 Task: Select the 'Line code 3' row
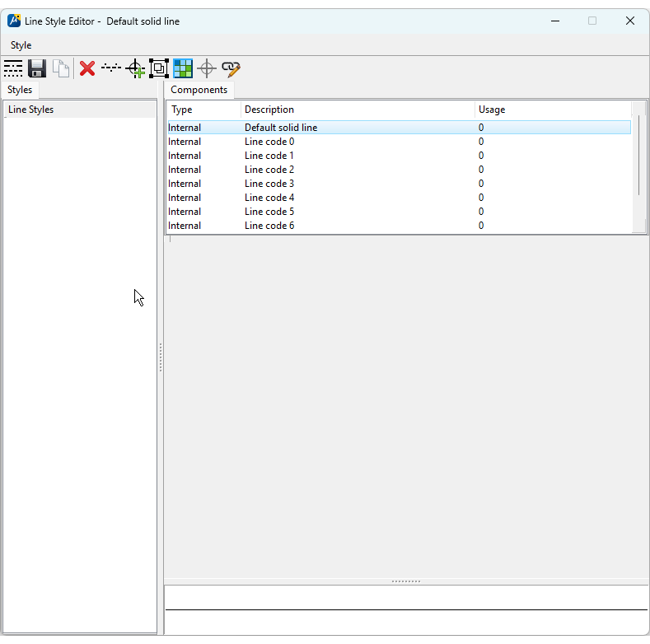[400, 184]
